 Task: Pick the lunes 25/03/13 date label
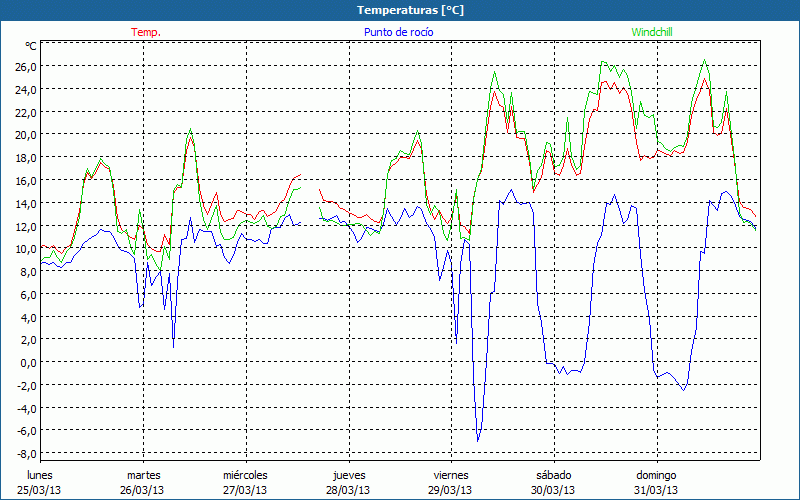[40, 482]
